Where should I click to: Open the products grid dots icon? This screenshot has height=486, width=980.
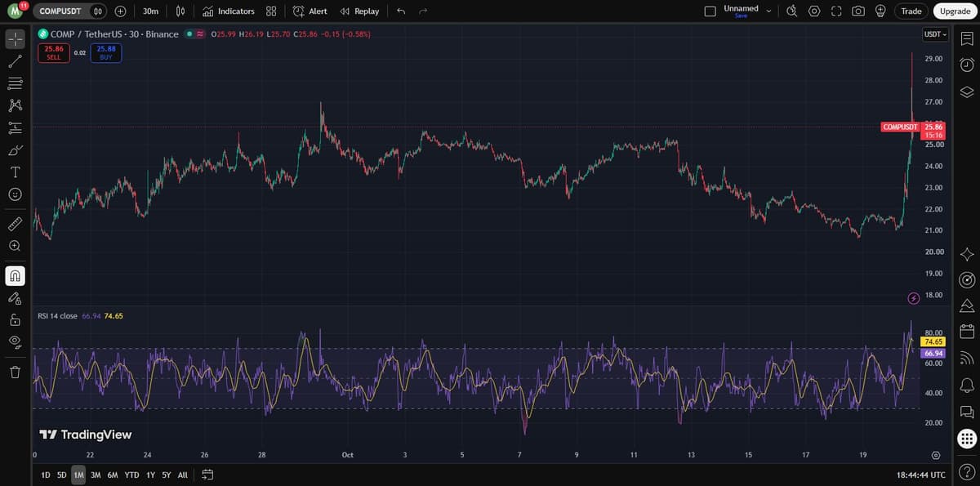click(967, 439)
